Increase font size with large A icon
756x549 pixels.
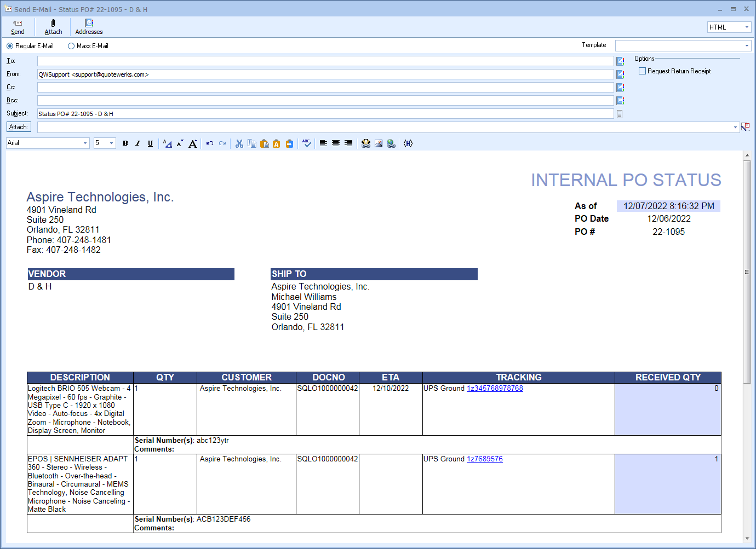193,143
